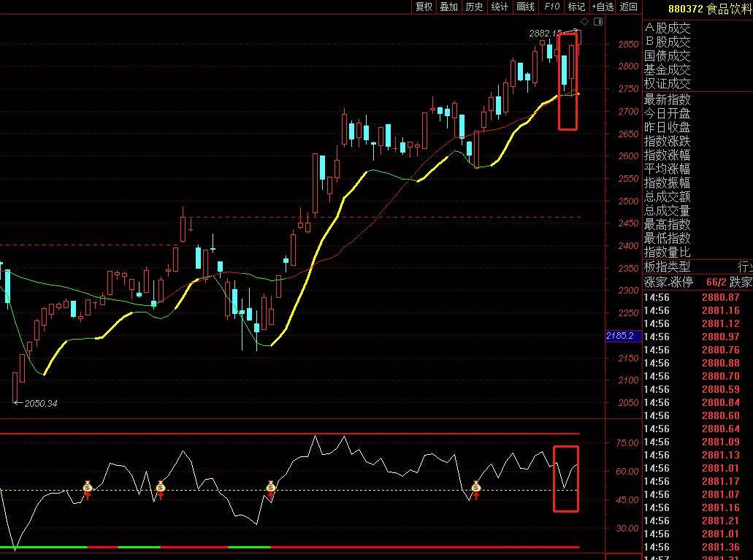Open the 复权 adjustment menu
This screenshot has width=753, height=560.
tap(424, 7)
